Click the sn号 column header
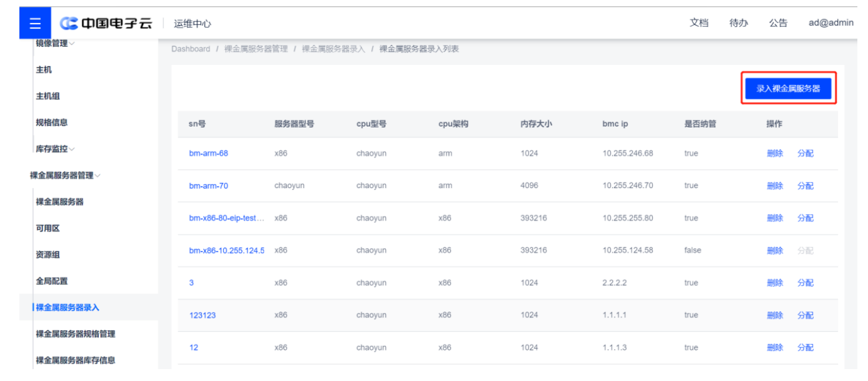868x381 pixels. (x=198, y=124)
